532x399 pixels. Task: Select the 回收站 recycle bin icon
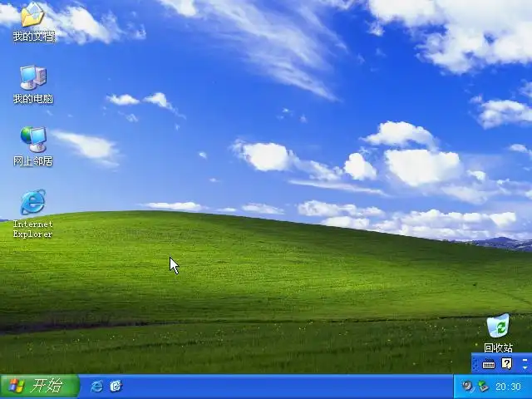coord(498,332)
